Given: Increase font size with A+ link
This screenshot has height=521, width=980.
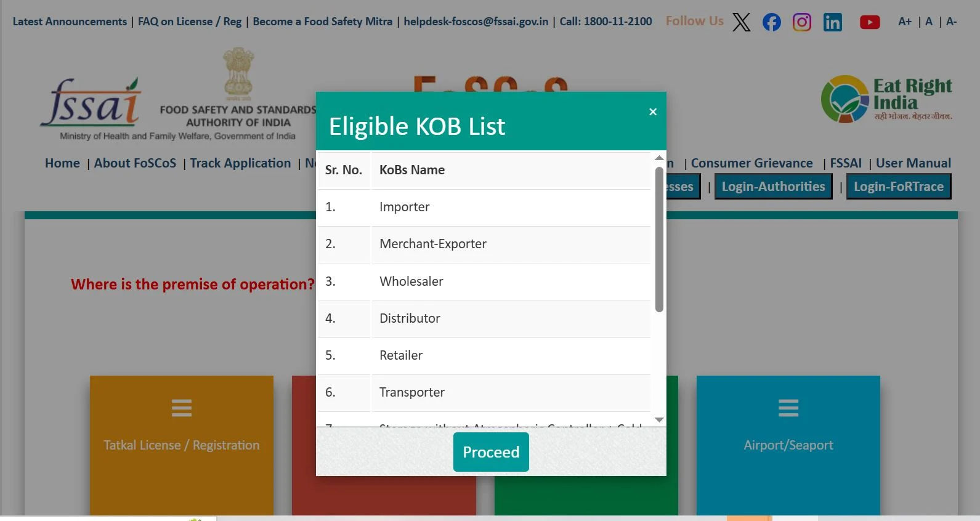Looking at the screenshot, I should pos(904,22).
